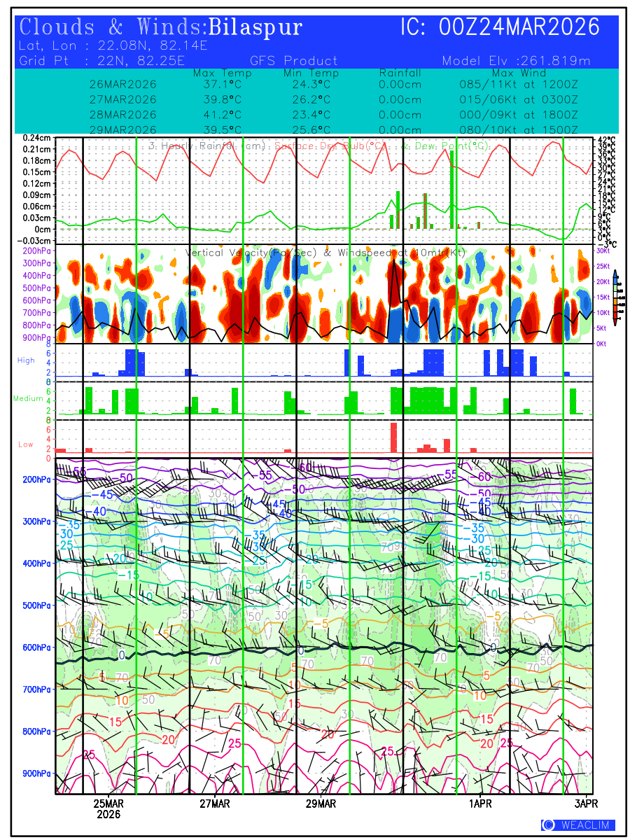Click the Model Elv :261.819m text
The image size is (630, 840).
tap(517, 61)
